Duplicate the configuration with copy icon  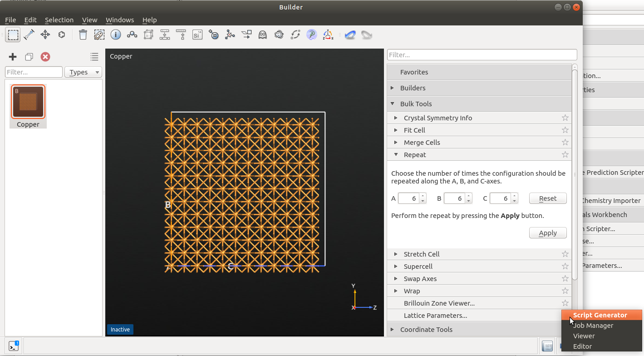(x=29, y=57)
